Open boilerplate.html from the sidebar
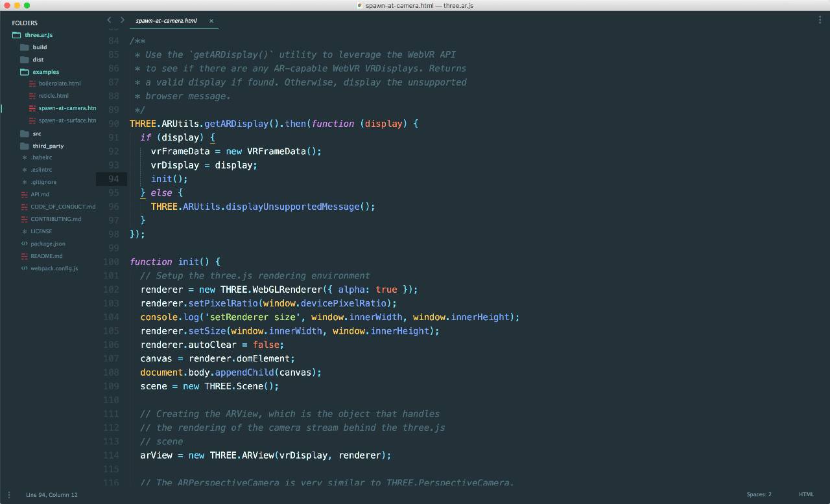 click(60, 84)
